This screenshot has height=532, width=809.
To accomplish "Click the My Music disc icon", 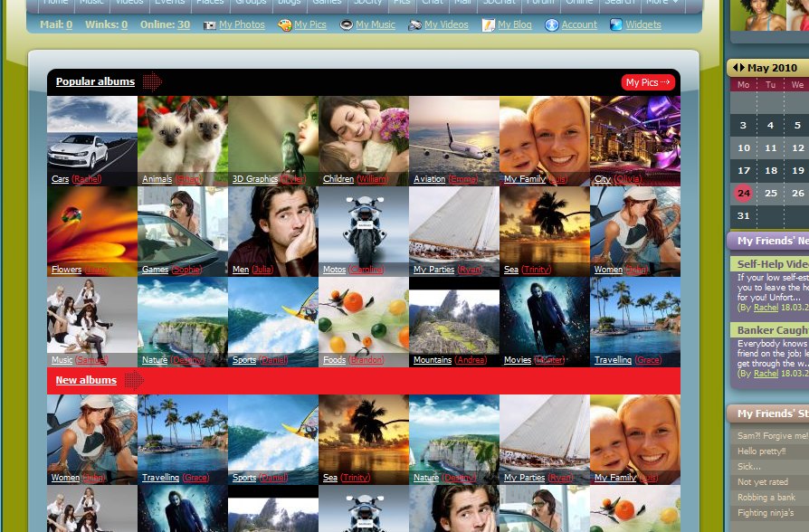I will [x=347, y=25].
